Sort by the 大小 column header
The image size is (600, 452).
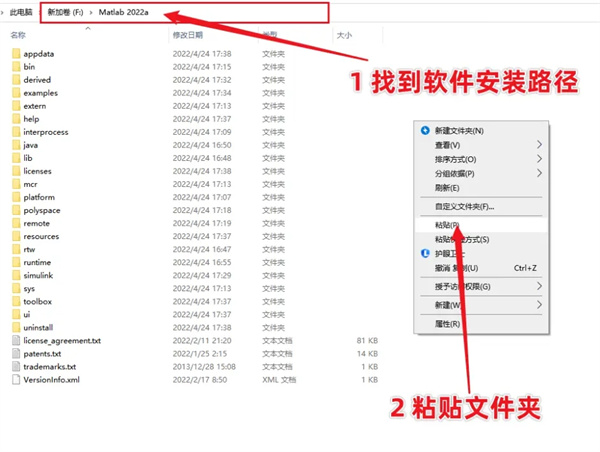(x=344, y=35)
